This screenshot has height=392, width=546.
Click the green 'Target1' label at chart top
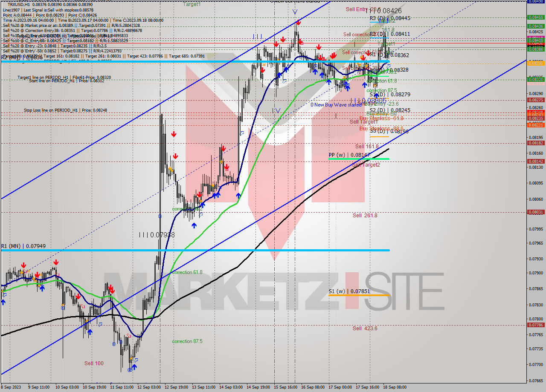point(192,4)
